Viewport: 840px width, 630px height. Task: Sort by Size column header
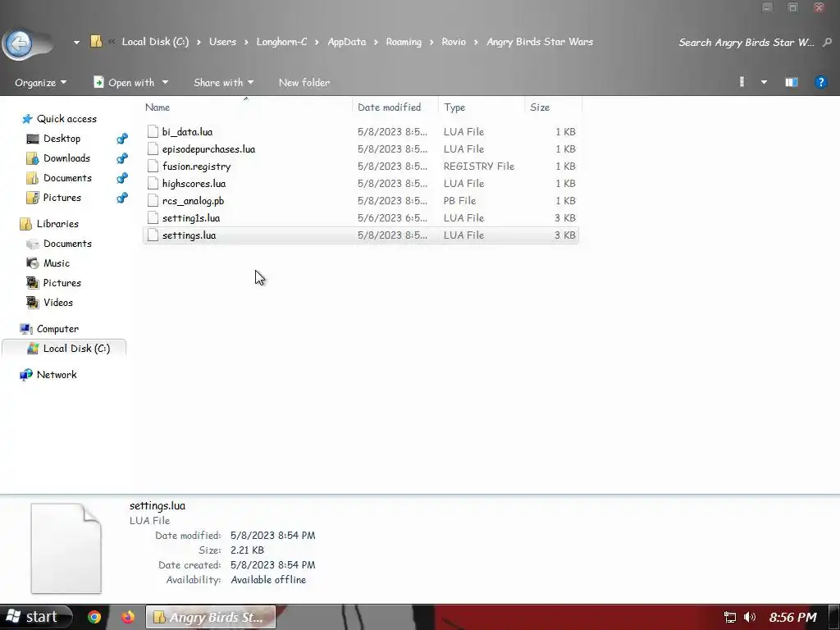pos(554,107)
